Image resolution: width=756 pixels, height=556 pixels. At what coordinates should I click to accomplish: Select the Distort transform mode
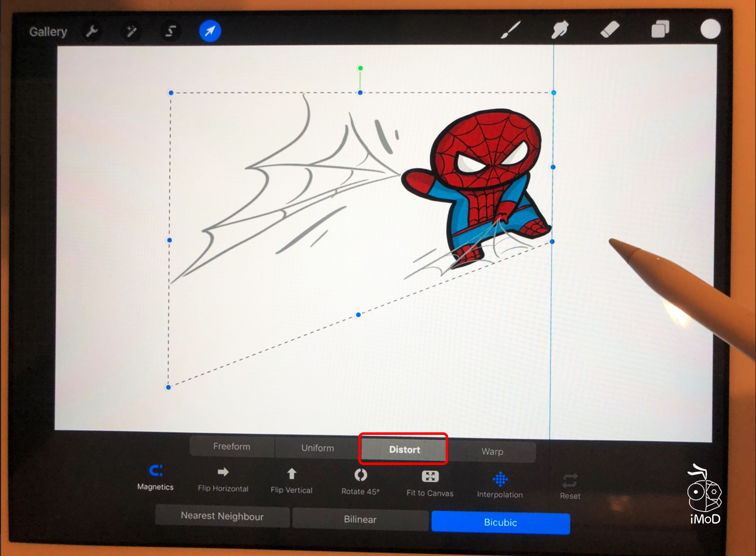click(404, 450)
